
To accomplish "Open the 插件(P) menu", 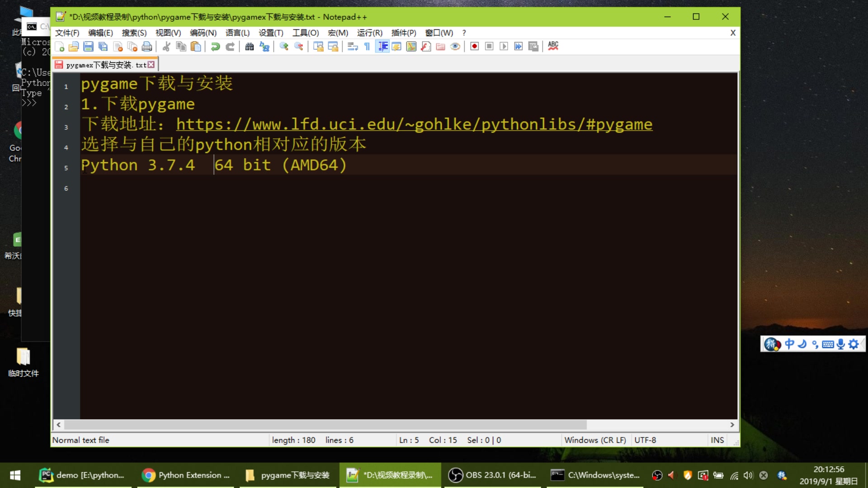I will click(404, 33).
